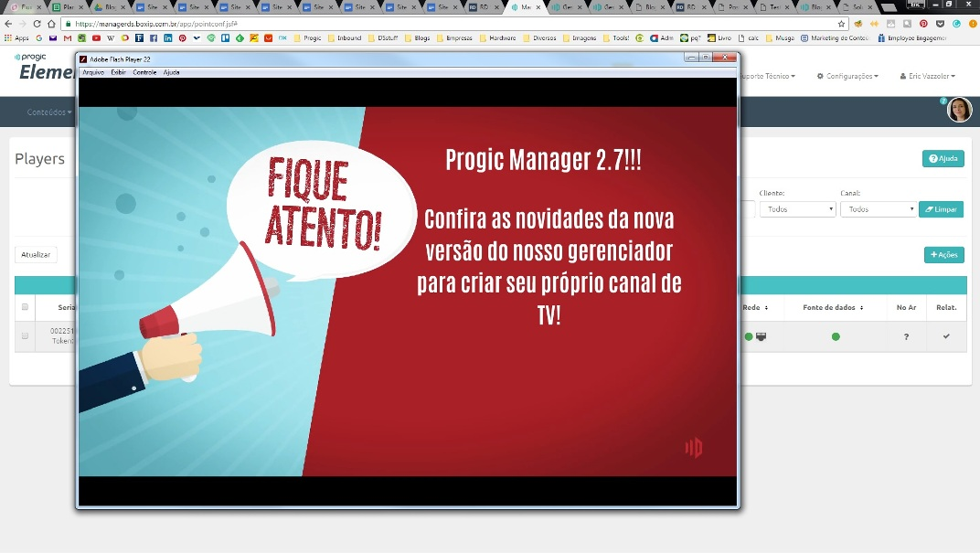Viewport: 980px width, 553px height.
Task: Open the Google bookmark icon
Action: tap(38, 38)
